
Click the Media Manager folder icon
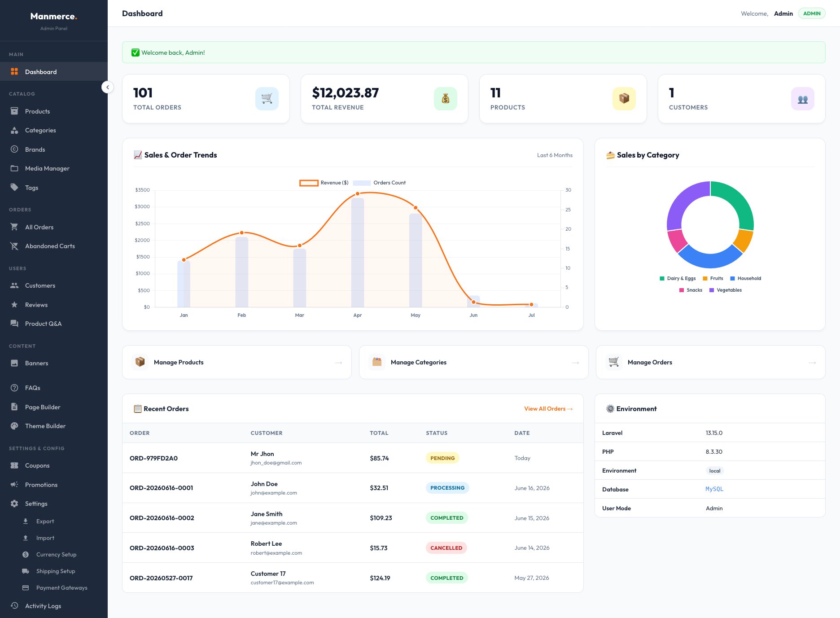tap(14, 168)
